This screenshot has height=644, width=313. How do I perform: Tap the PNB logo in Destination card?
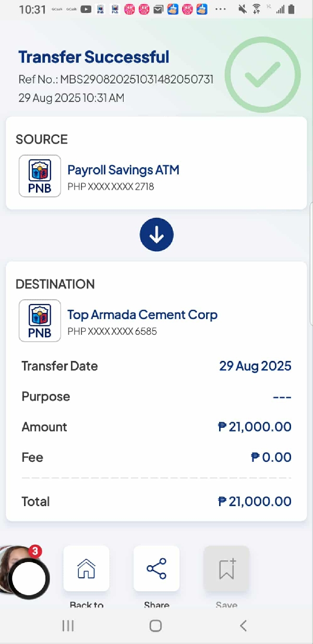40,321
